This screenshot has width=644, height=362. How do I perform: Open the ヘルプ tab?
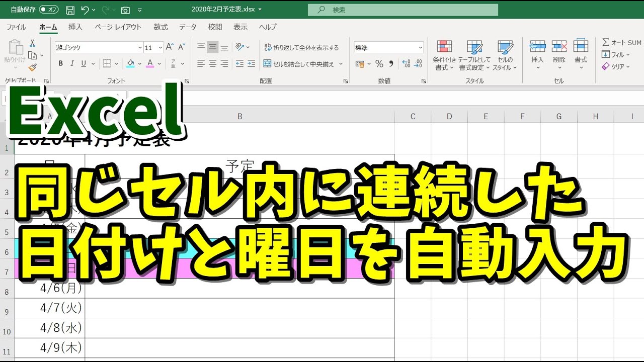(x=268, y=27)
